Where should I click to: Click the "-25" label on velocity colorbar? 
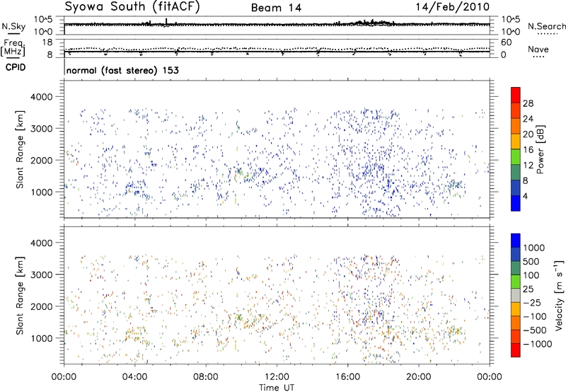(532, 303)
